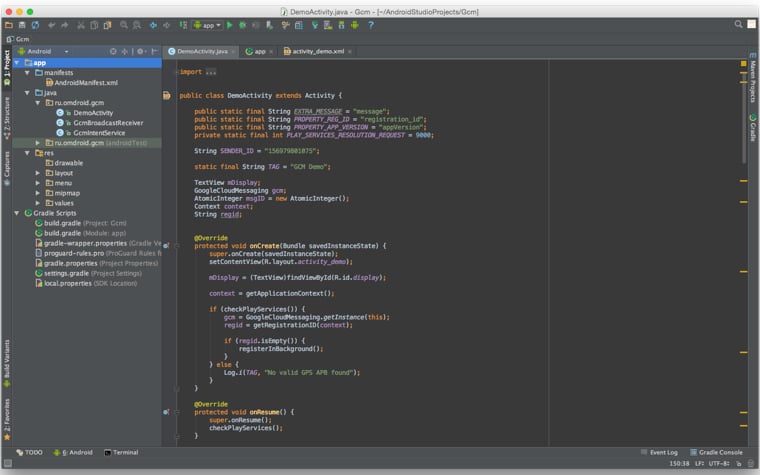Image resolution: width=760 pixels, height=475 pixels.
Task: Toggle the Captures side tool window
Action: (7, 168)
